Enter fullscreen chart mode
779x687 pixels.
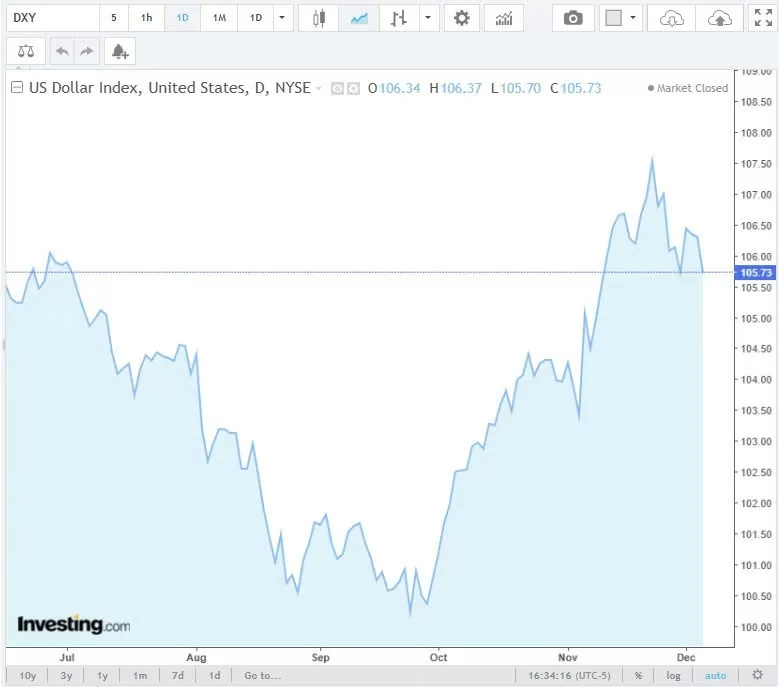pos(760,18)
